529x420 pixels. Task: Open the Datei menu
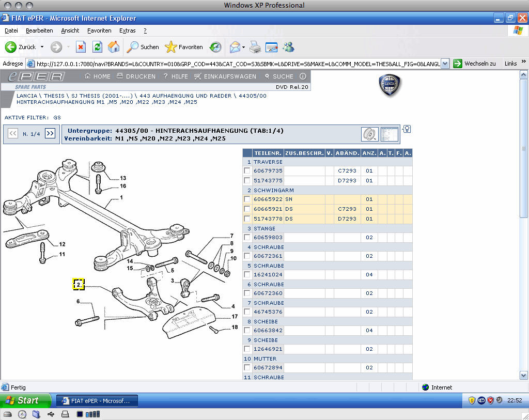[x=11, y=30]
